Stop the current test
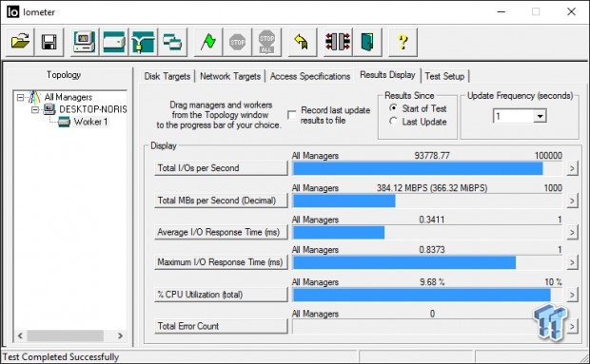 (237, 42)
